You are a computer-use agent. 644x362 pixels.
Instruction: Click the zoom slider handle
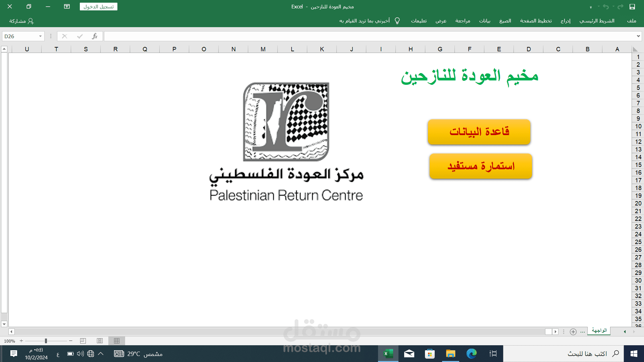tap(46, 341)
